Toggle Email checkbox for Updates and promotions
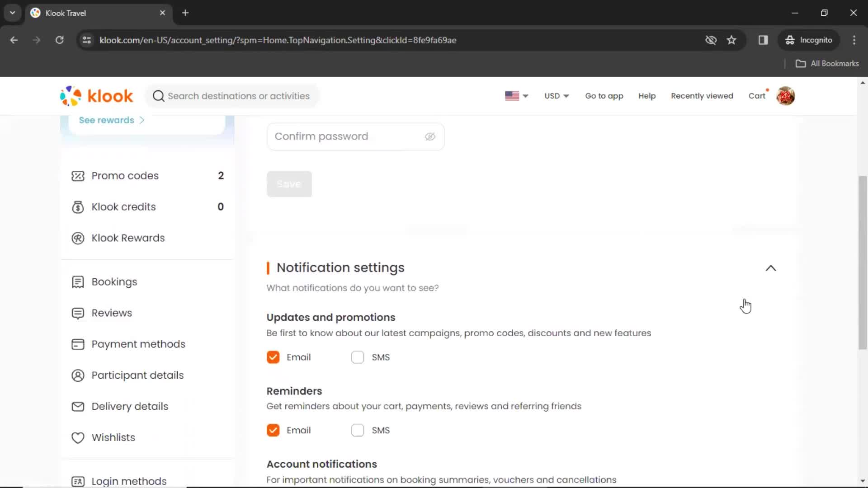Viewport: 868px width, 488px height. [x=273, y=357]
